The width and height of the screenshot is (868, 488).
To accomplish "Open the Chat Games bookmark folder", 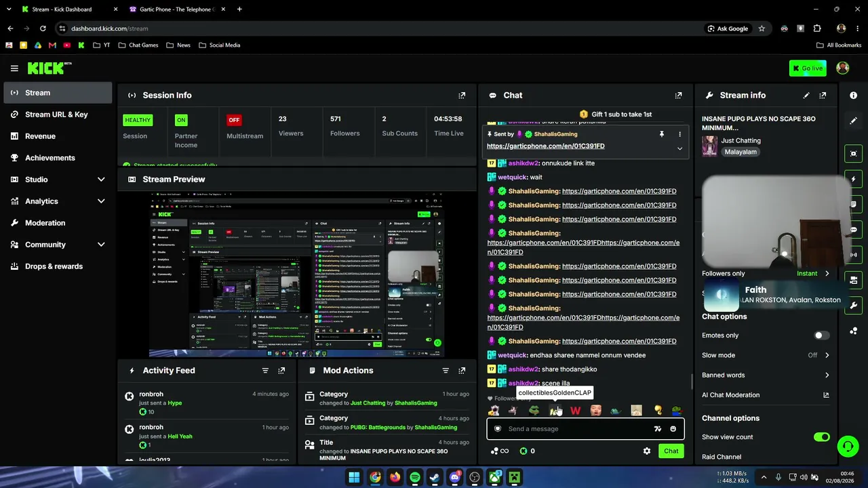I will click(138, 45).
